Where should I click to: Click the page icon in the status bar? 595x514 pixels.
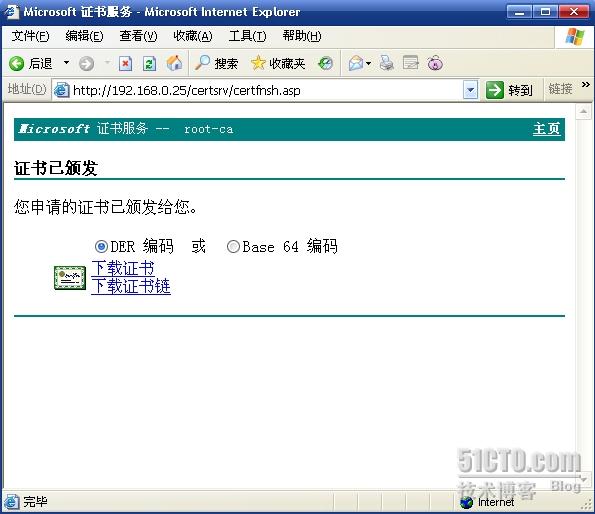click(x=12, y=501)
